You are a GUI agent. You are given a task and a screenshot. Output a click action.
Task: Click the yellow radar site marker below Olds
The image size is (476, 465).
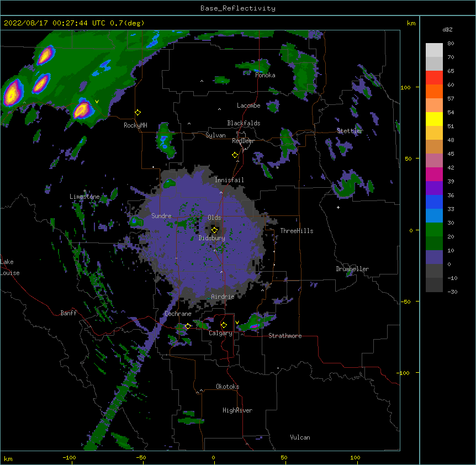214,230
